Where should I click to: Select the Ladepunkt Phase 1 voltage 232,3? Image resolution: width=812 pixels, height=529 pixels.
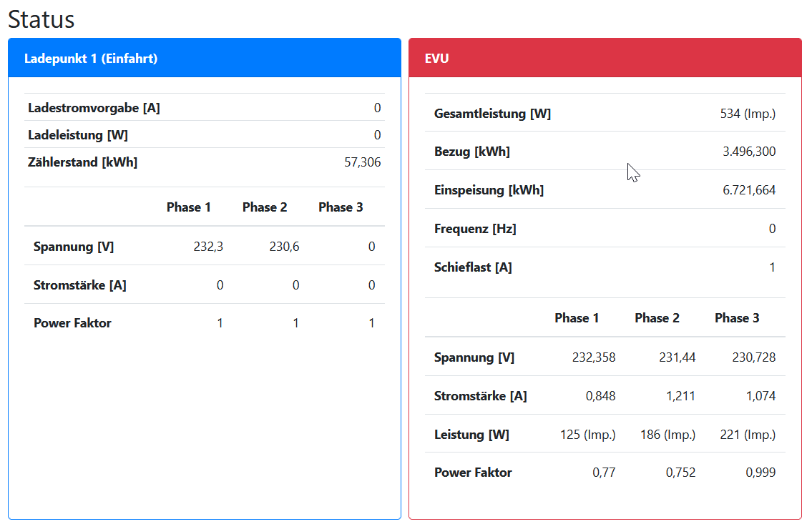point(208,247)
